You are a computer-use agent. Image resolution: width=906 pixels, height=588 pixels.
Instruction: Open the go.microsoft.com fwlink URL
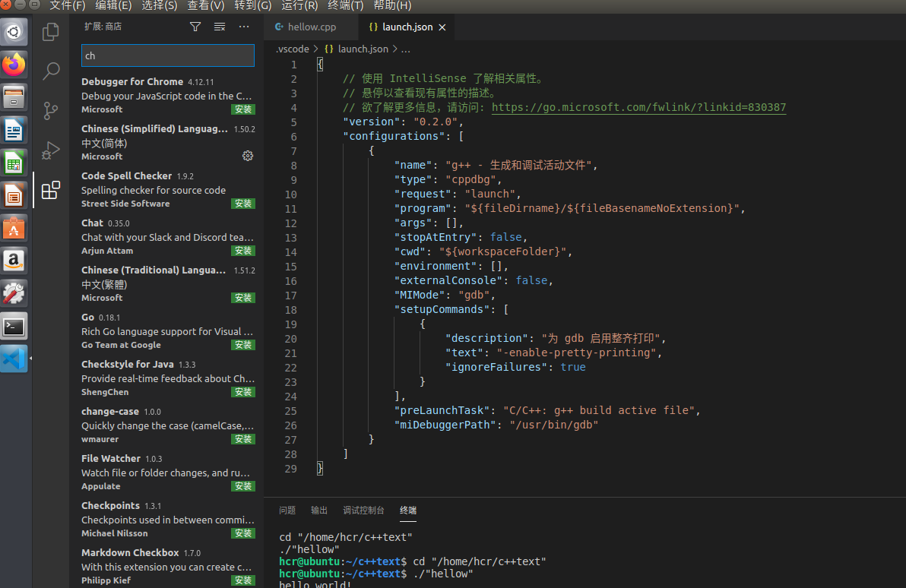638,107
